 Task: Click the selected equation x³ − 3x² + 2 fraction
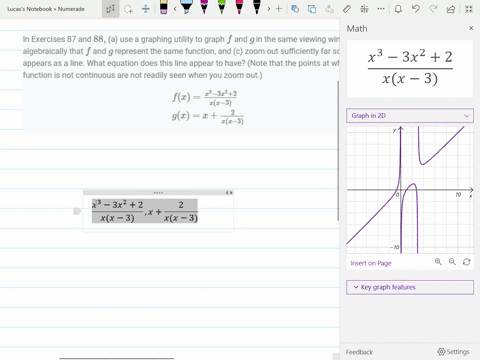[x=117, y=211]
